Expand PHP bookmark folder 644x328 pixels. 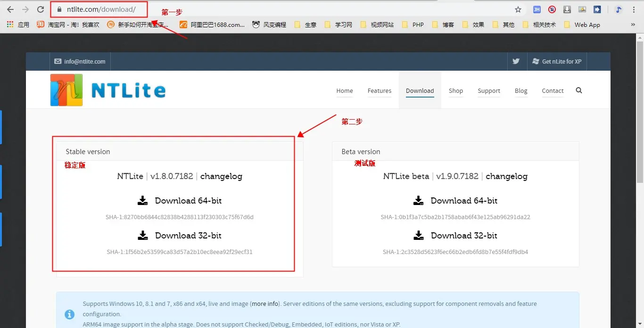point(413,25)
